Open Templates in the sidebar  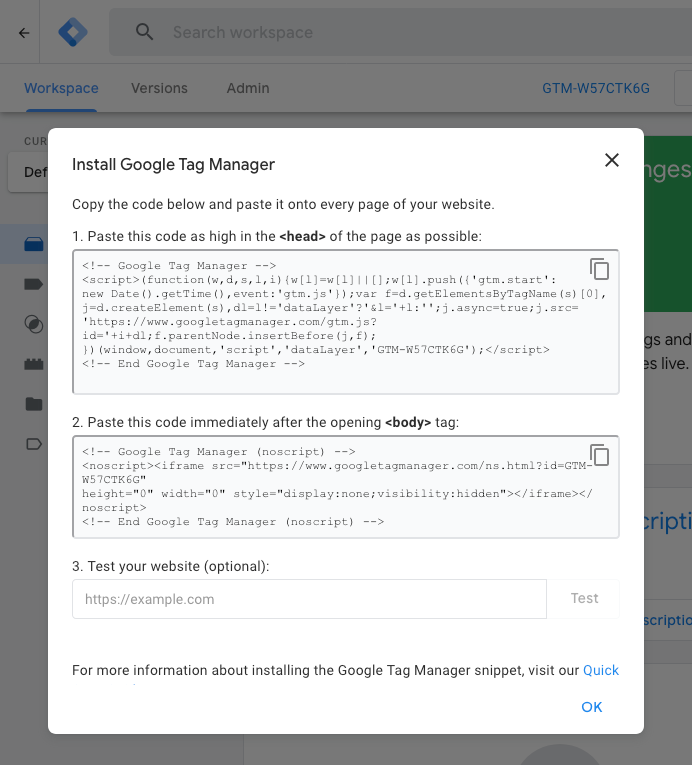click(34, 444)
